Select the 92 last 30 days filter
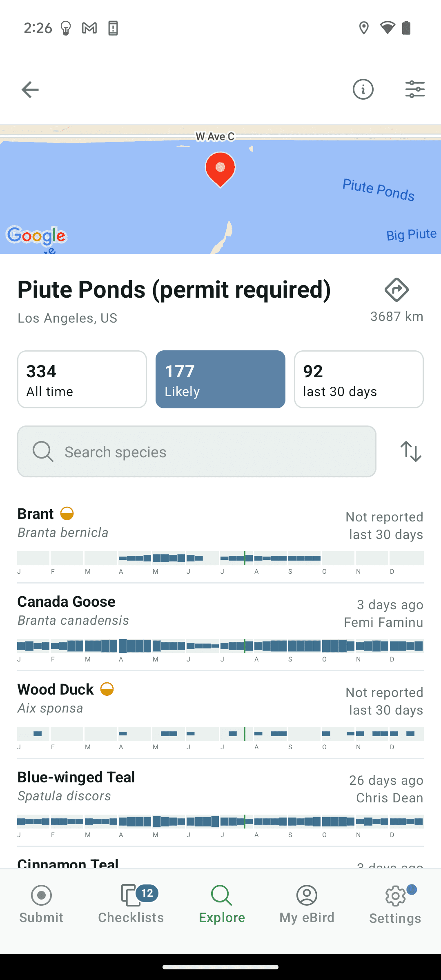The width and height of the screenshot is (441, 980). coord(359,379)
